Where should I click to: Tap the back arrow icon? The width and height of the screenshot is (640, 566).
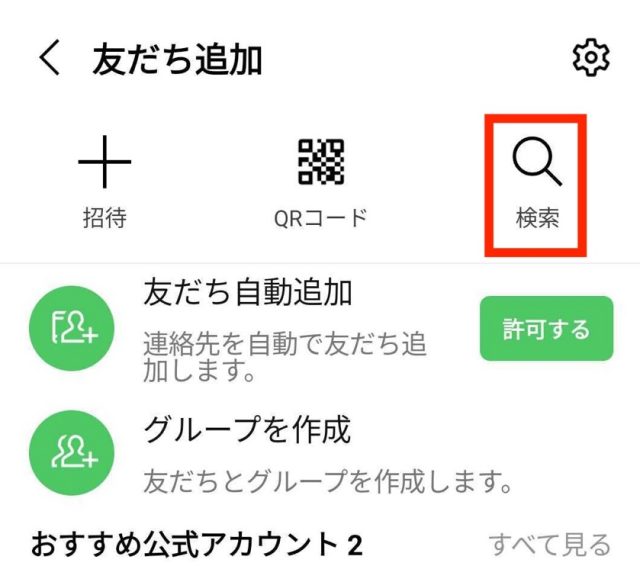pyautogui.click(x=50, y=58)
